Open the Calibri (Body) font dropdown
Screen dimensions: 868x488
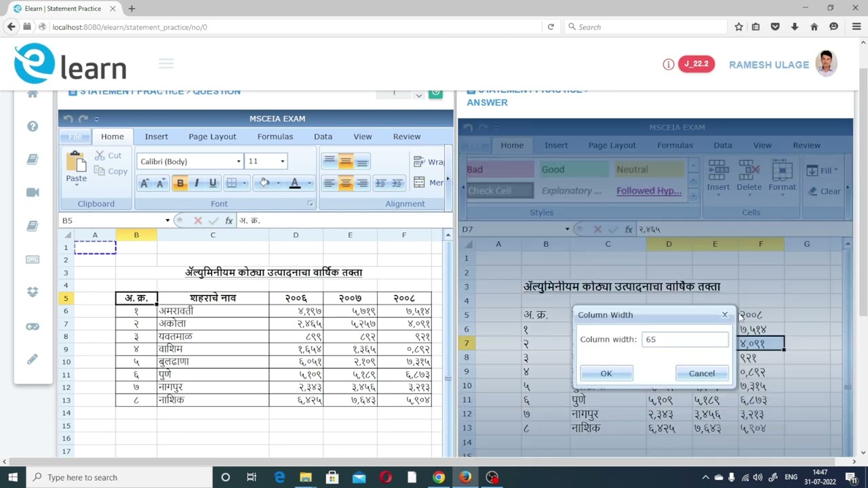[239, 161]
